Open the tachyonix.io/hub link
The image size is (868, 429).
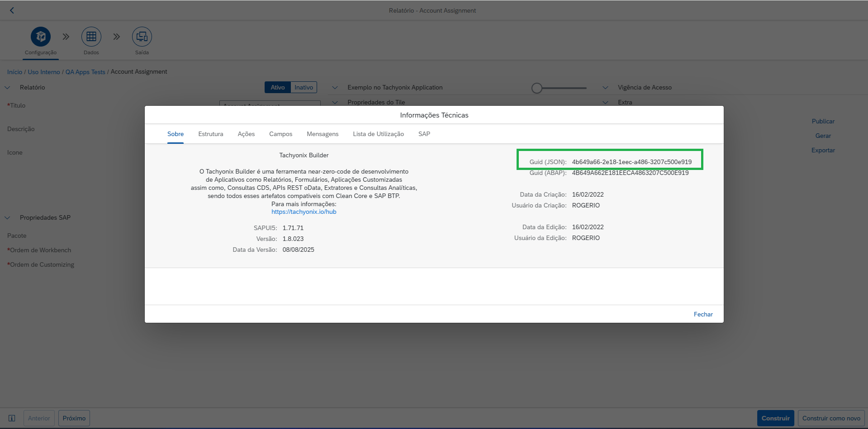(x=304, y=212)
